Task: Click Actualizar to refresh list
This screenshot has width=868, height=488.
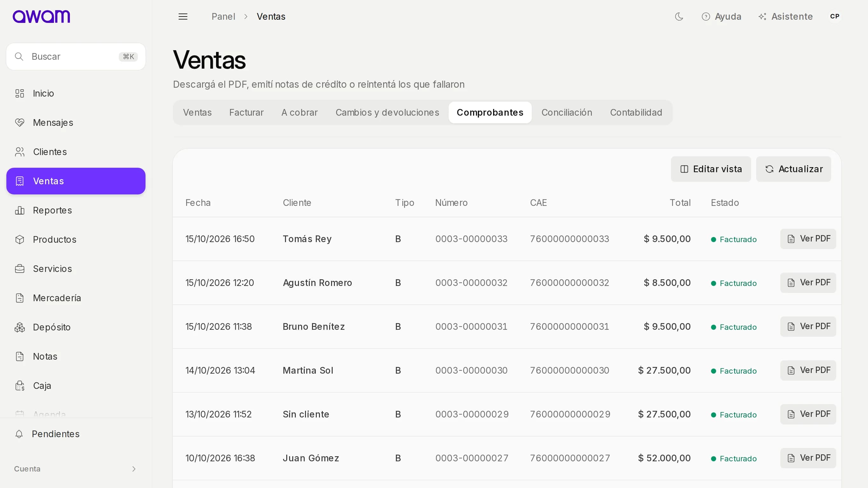Action: pyautogui.click(x=794, y=169)
